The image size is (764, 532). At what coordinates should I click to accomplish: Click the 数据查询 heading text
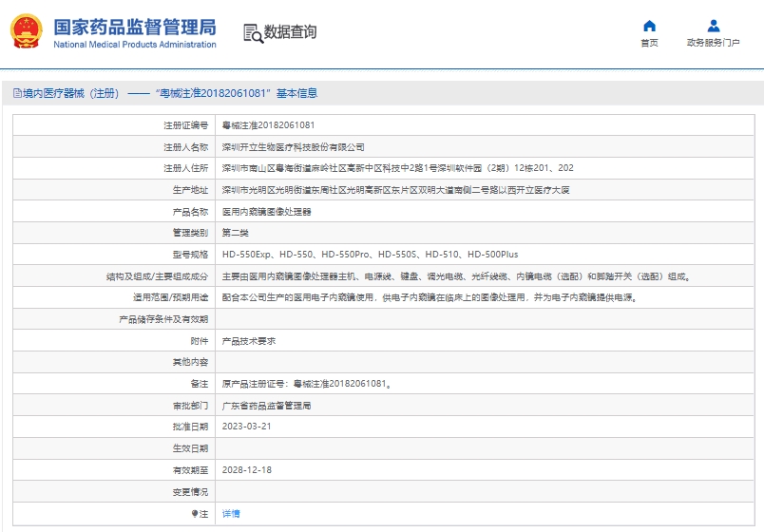291,32
